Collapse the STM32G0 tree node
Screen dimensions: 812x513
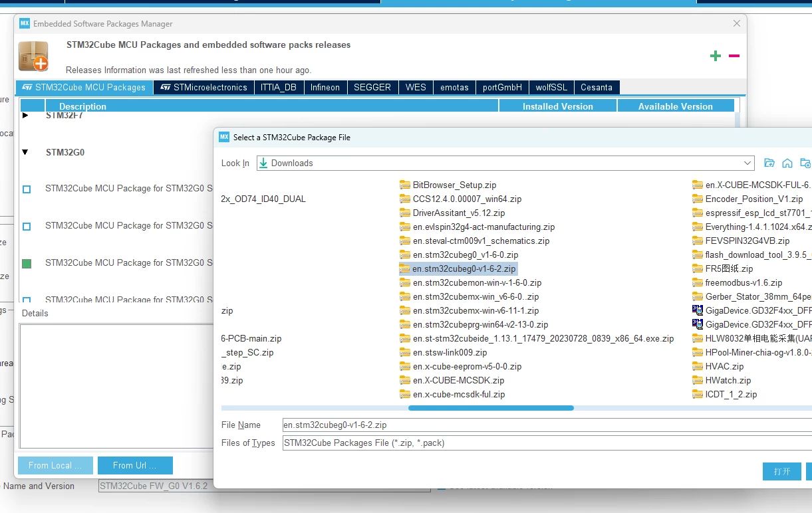[25, 152]
